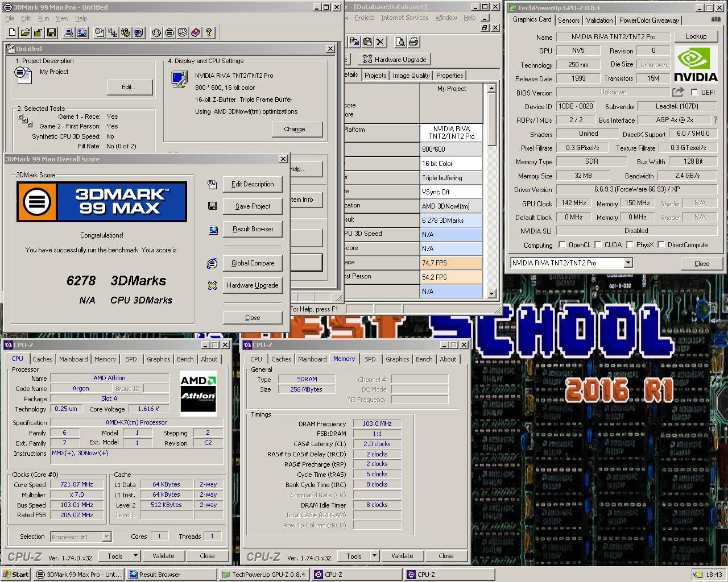Click the Open project folder icon in 3DMark toolbar
This screenshot has height=582, width=728.
click(x=25, y=32)
